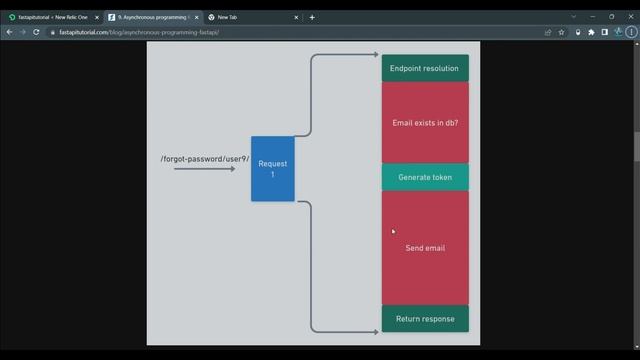Close the New Tab tab
The width and height of the screenshot is (640, 360).
tap(296, 18)
